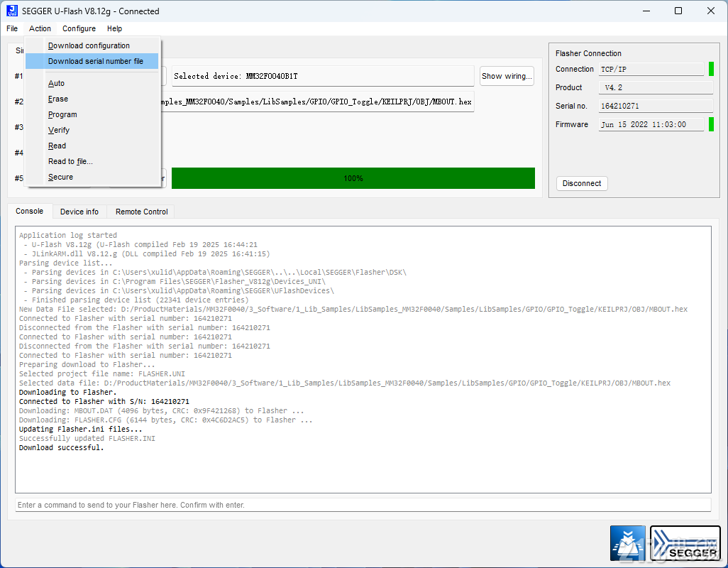This screenshot has width=728, height=568.
Task: Click the Disconnect button
Action: coord(582,183)
